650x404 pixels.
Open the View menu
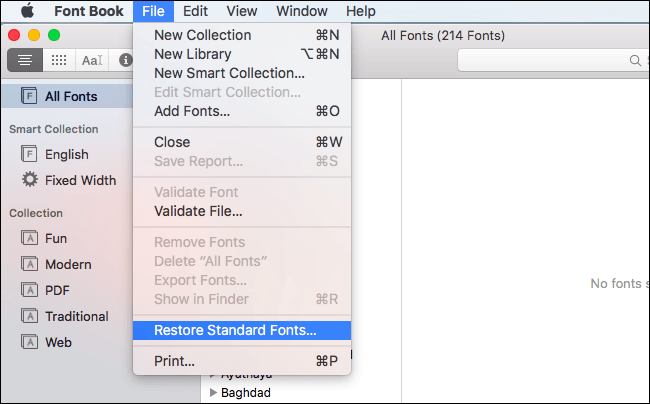[x=241, y=11]
